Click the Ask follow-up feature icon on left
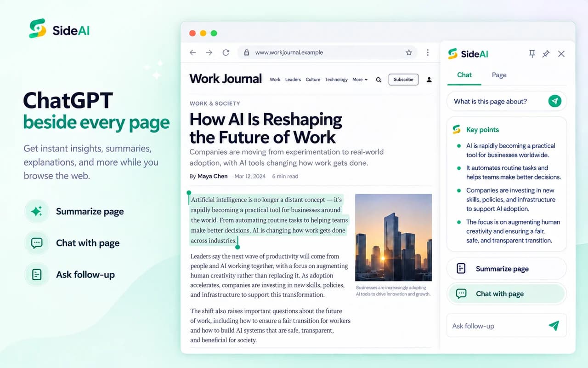Image resolution: width=588 pixels, height=368 pixels. tap(37, 275)
